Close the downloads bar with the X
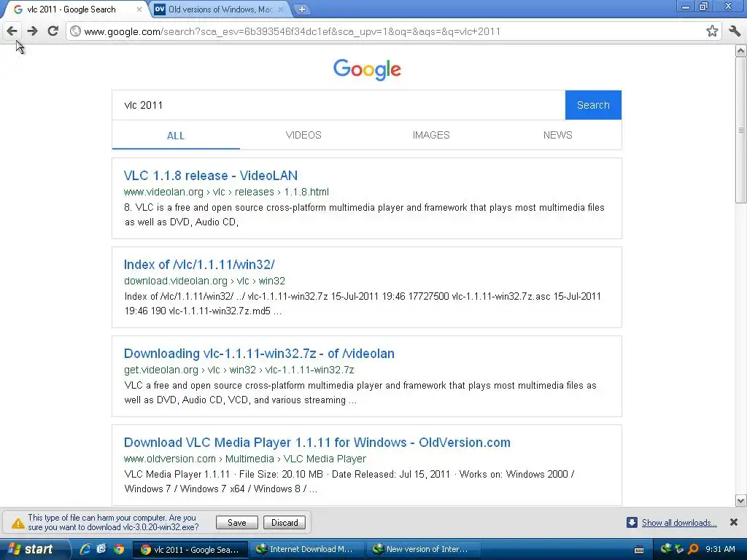 point(734,522)
